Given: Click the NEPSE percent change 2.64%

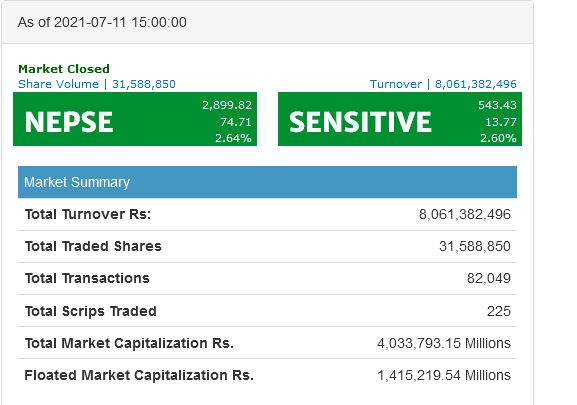Looking at the screenshot, I should coord(233,138).
